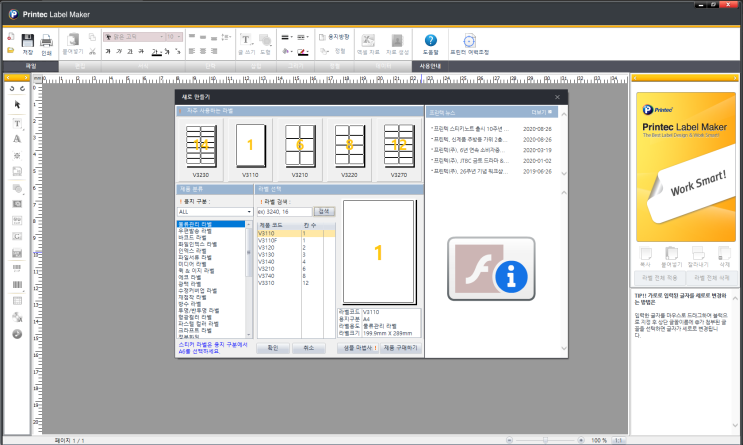743x445 pixels.
Task: Click the open file folder icon
Action: click(x=10, y=50)
